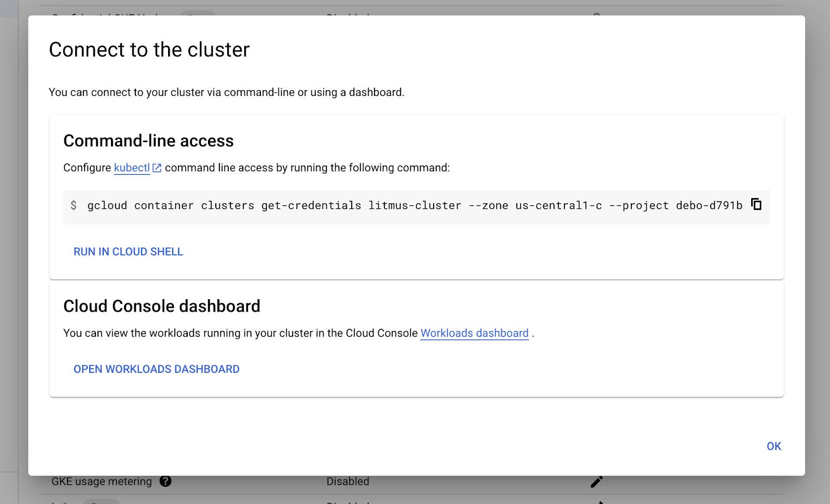Click the Cloud Console dashboard heading
Viewport: 830px width, 504px height.
point(161,306)
